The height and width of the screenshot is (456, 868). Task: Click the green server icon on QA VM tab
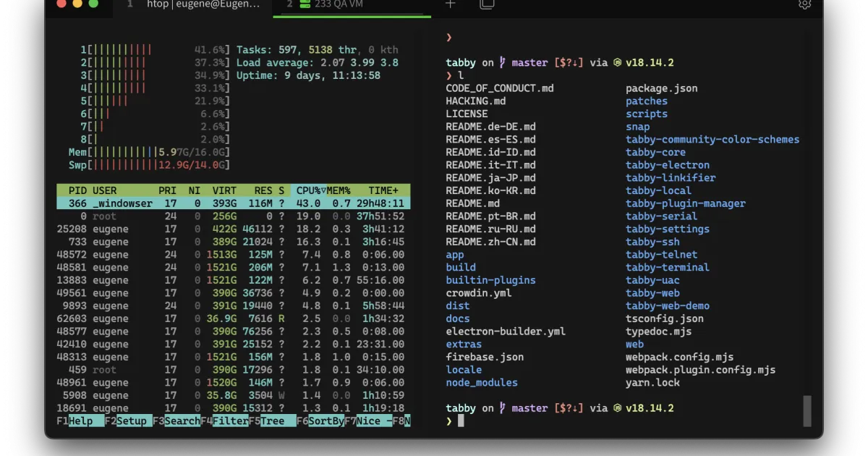pos(305,4)
